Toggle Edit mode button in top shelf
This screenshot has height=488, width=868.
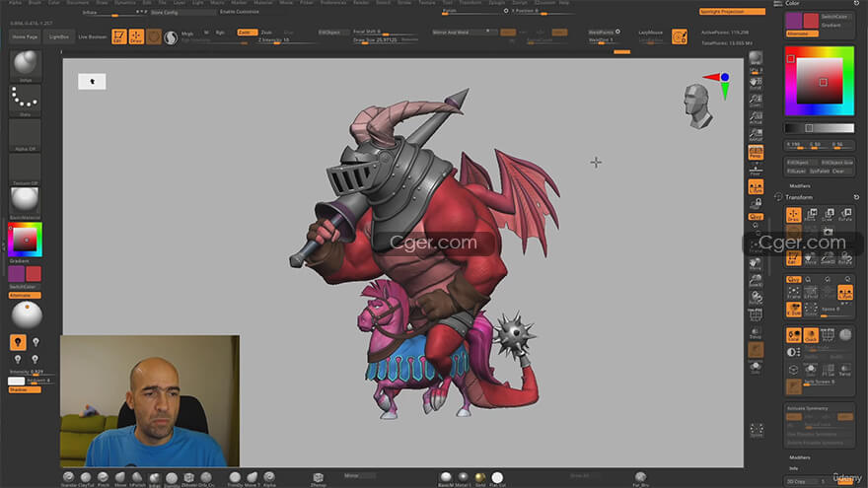[x=119, y=36]
